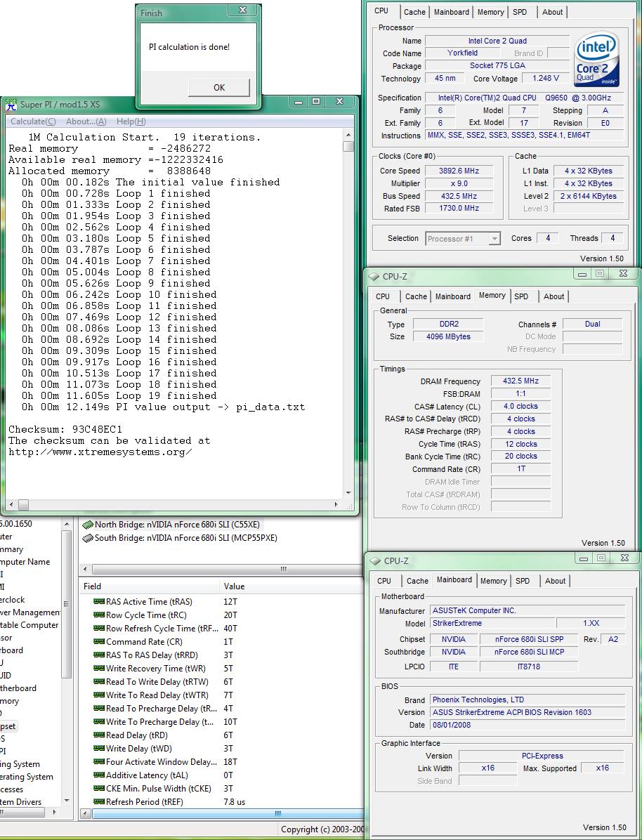Switch to SPD tab in top CPU-Z window

(520, 12)
